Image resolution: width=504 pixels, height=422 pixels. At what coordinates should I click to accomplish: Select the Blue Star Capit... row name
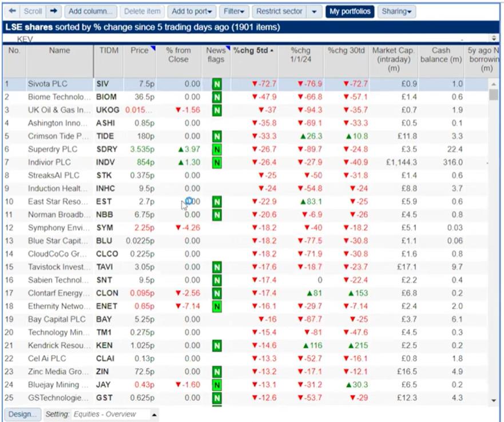coord(57,241)
